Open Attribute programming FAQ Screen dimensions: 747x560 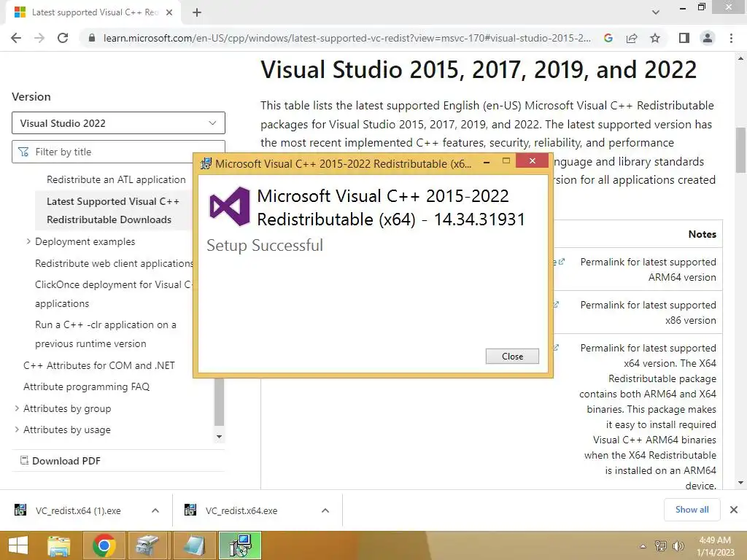pos(86,386)
